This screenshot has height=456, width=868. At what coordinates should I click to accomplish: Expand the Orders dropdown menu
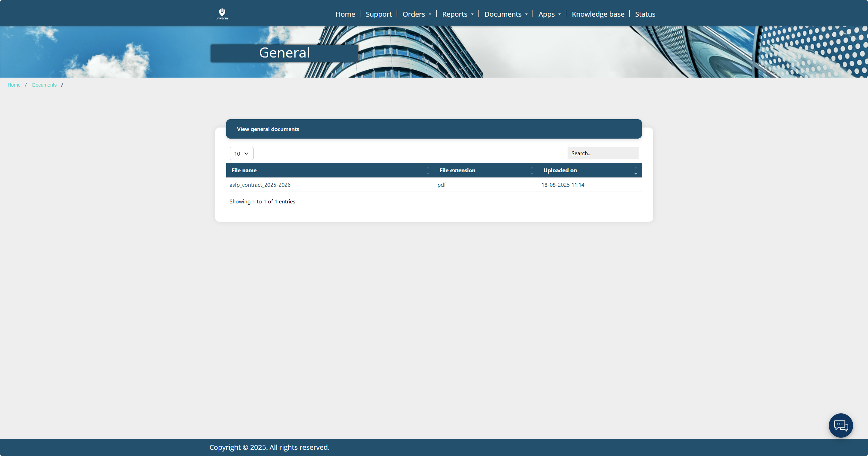417,14
